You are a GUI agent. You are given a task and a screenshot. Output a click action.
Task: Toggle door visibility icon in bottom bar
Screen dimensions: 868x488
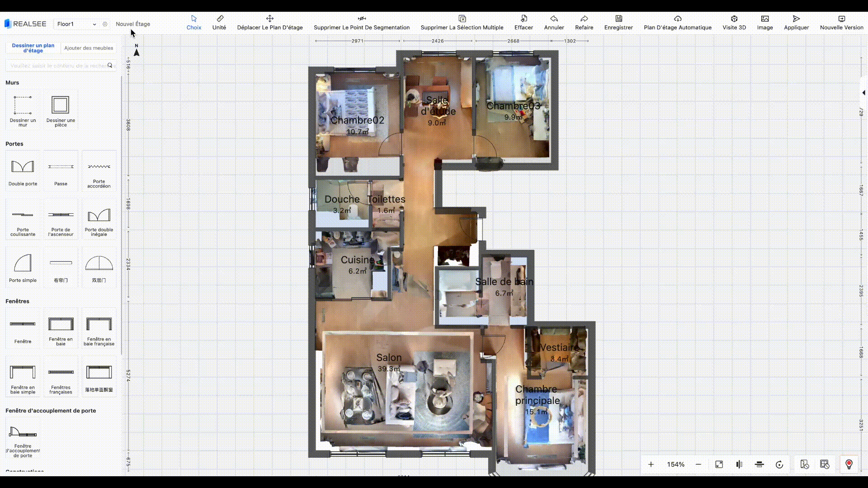[804, 465]
